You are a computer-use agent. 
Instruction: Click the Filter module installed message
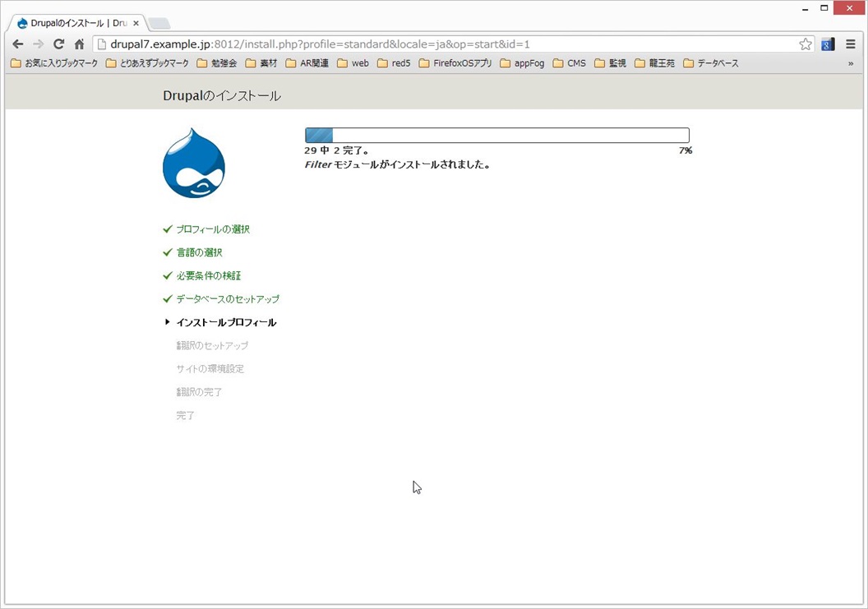(397, 164)
